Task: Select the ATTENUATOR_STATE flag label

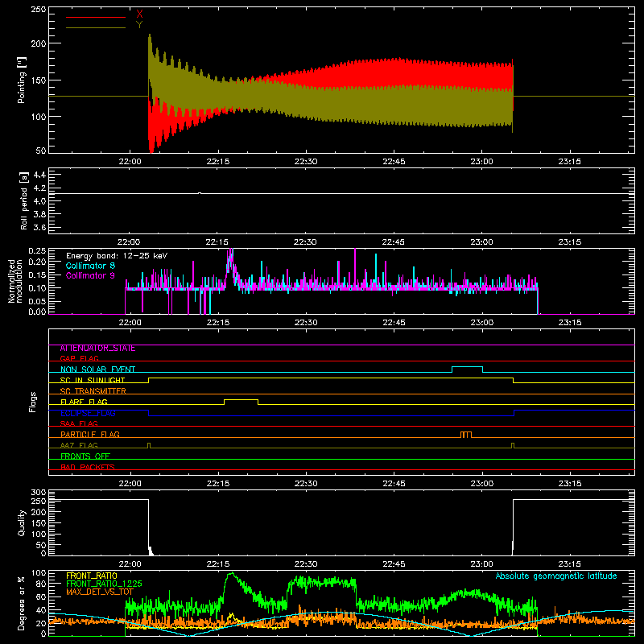Action: tap(97, 349)
